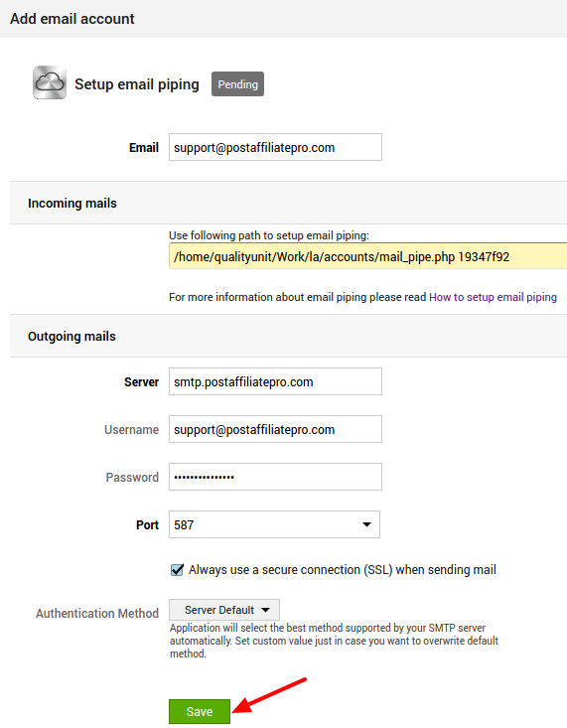Click the Setup email piping heading
The height and width of the screenshot is (728, 567).
(x=137, y=84)
